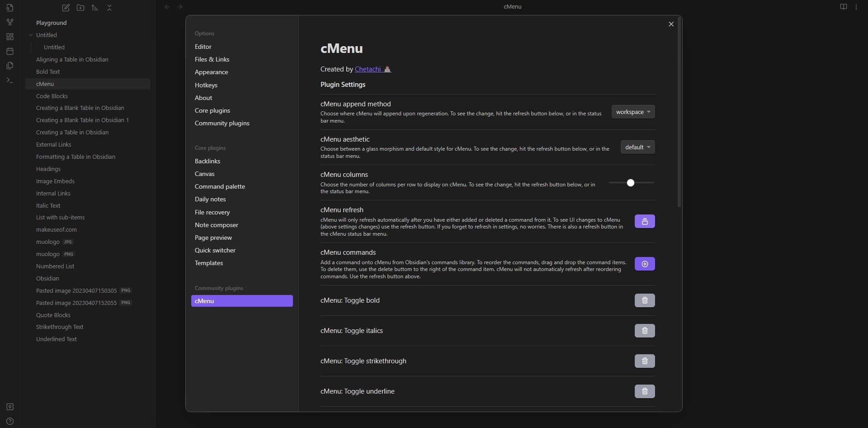Open Hotkeys settings section
The height and width of the screenshot is (428, 868).
[x=242, y=85]
